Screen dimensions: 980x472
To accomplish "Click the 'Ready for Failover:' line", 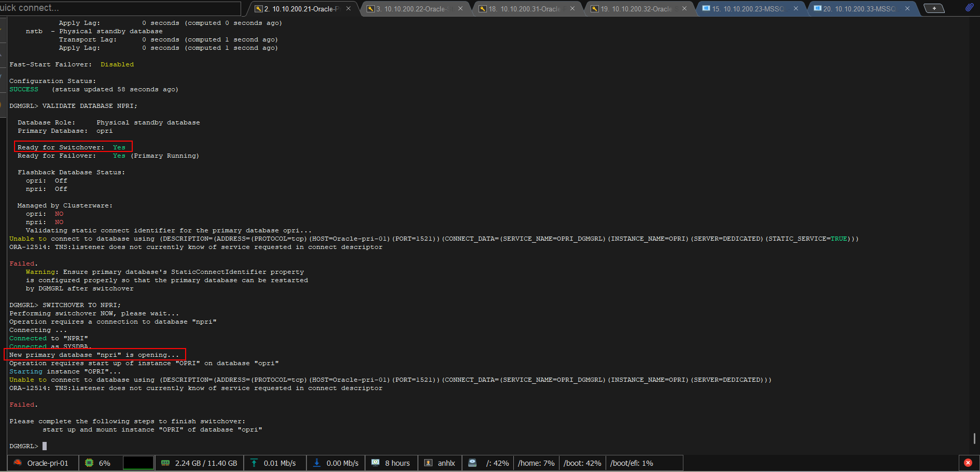I will pos(108,156).
